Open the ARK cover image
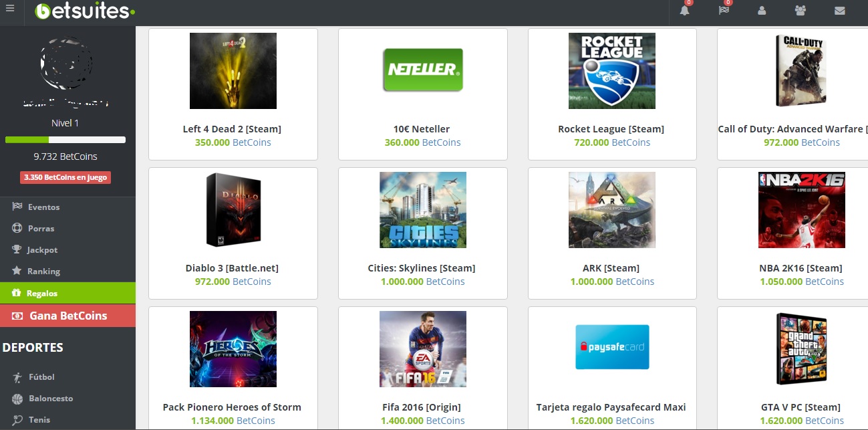Image resolution: width=868 pixels, height=430 pixels. coord(612,210)
